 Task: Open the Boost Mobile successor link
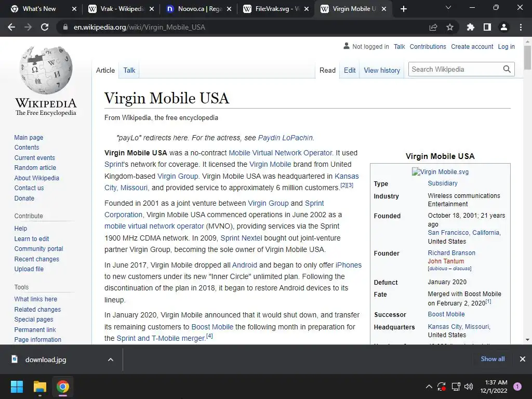(446, 314)
